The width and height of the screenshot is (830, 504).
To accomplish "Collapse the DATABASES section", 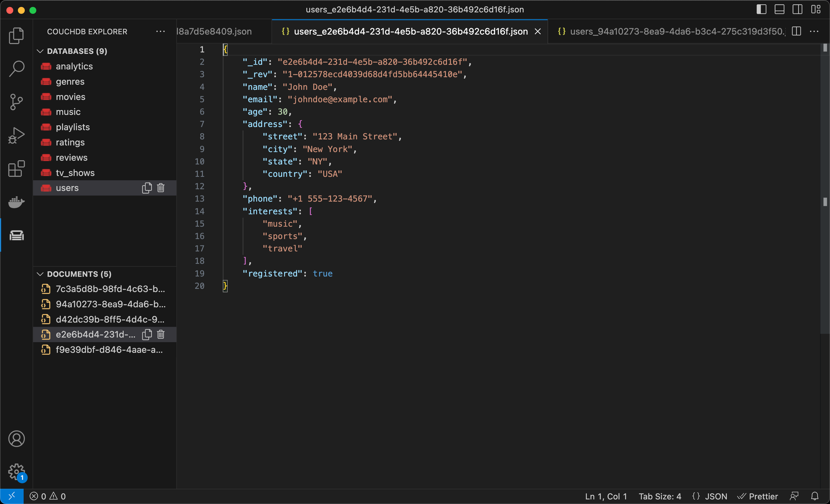I will (40, 51).
